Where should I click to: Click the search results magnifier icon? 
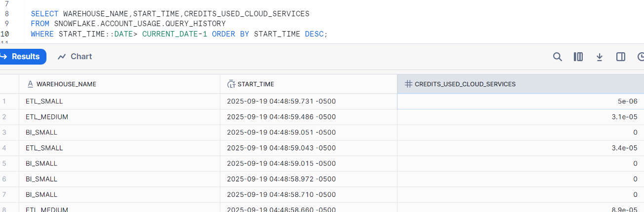coord(557,57)
